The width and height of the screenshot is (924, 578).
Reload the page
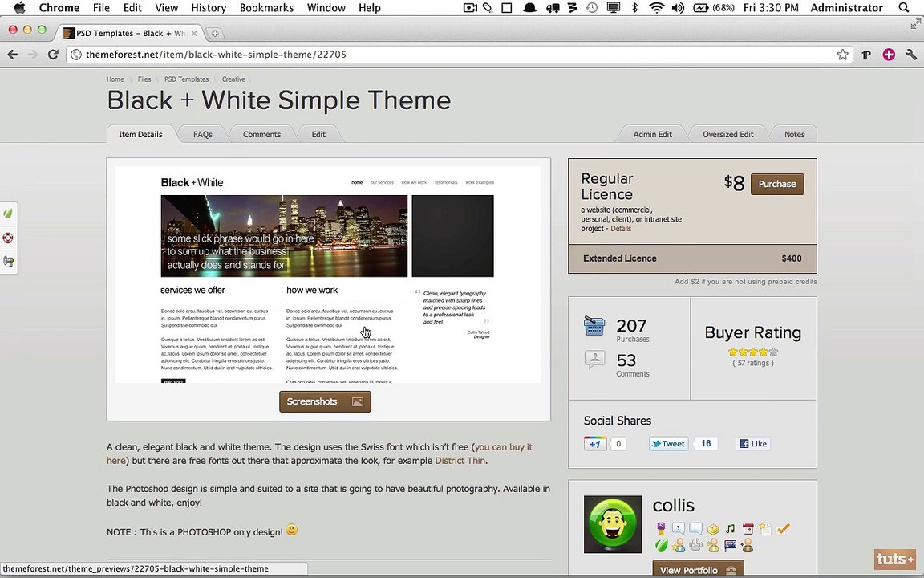point(53,55)
